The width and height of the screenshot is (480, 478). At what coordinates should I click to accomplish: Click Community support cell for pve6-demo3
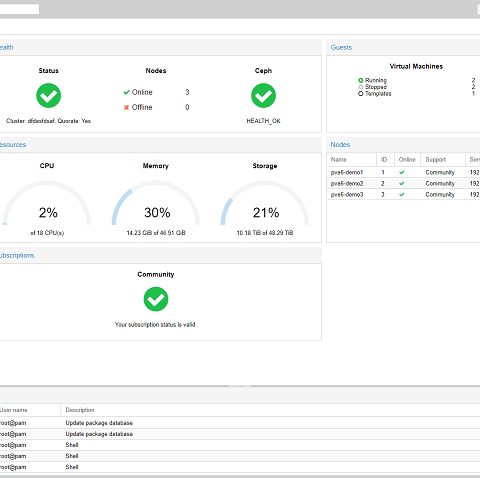[x=440, y=194]
